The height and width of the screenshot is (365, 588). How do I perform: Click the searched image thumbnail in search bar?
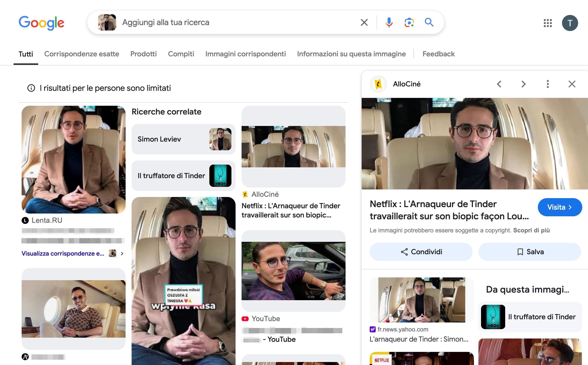[x=107, y=23]
